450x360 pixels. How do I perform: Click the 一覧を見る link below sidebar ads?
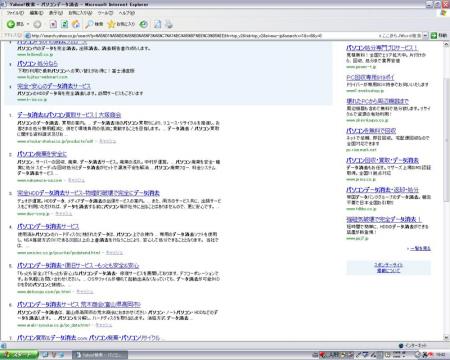click(420, 249)
